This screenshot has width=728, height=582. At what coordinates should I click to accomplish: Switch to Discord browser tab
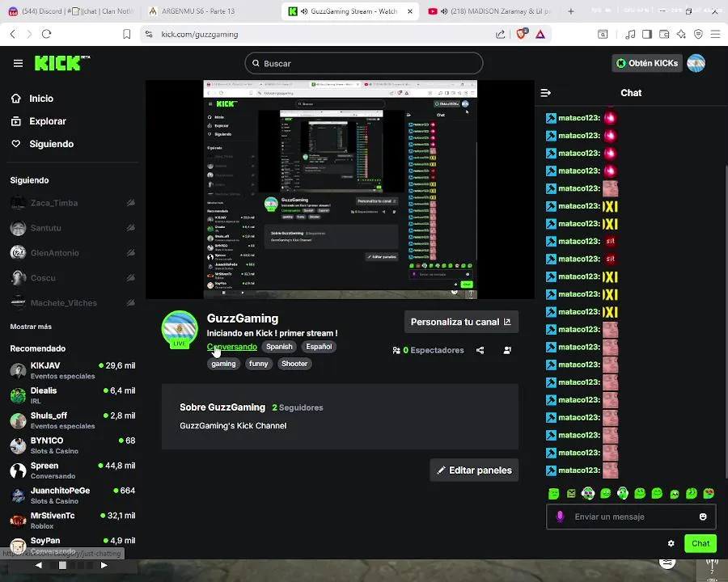pyautogui.click(x=71, y=11)
